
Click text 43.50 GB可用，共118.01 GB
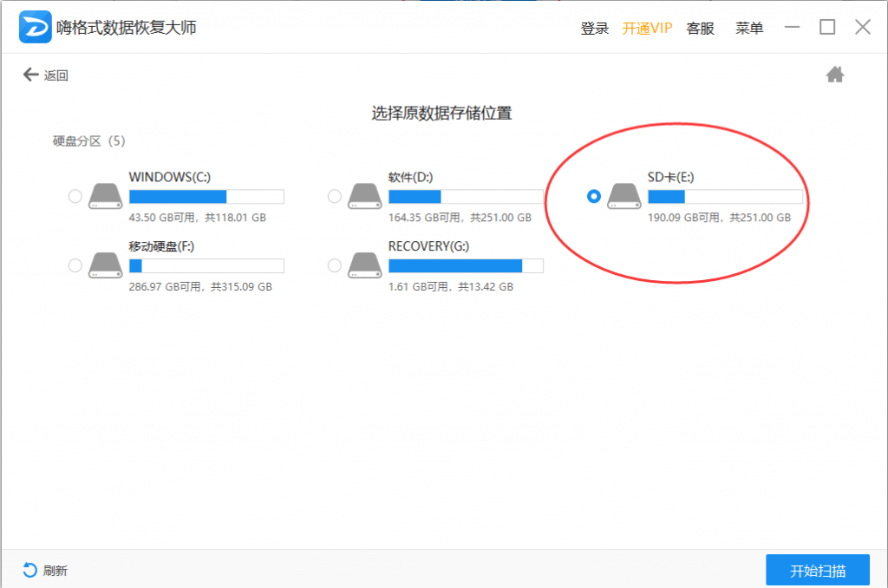pos(197,218)
